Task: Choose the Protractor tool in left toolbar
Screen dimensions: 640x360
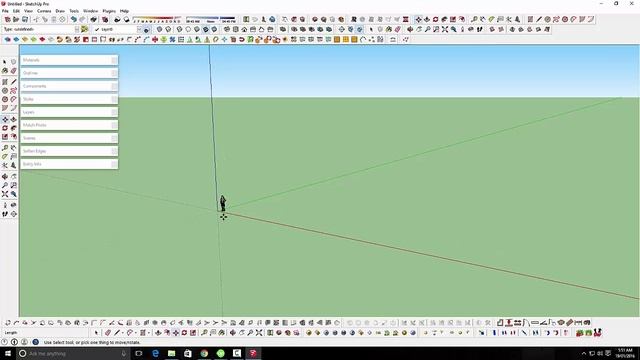Action: [5, 157]
